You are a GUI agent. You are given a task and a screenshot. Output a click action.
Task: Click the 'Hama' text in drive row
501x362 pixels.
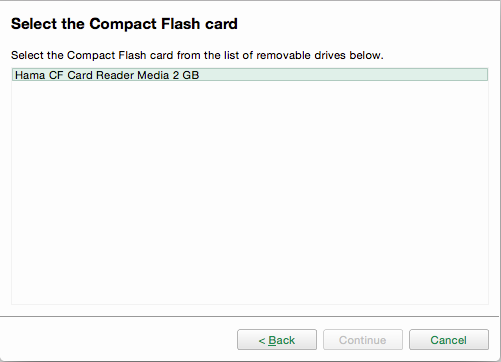(x=30, y=75)
